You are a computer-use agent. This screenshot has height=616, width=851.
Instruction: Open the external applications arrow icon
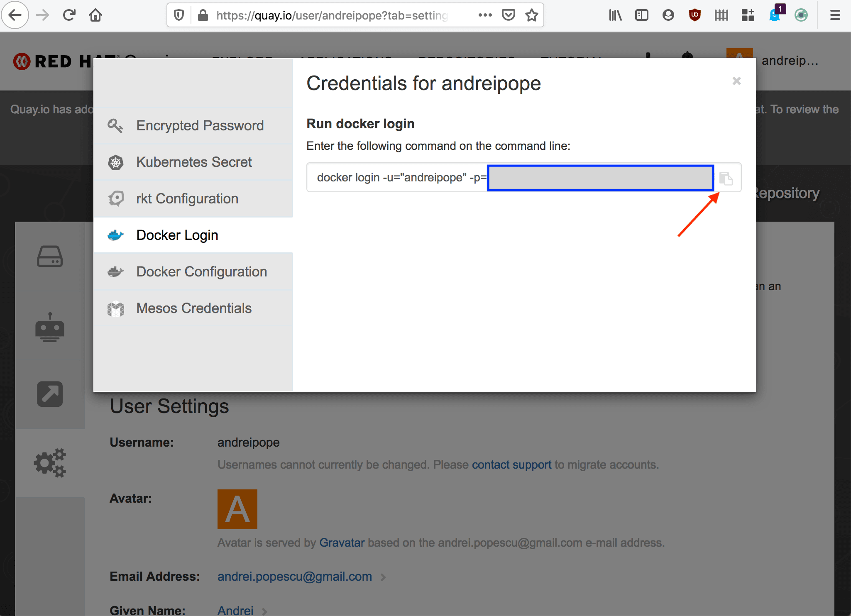50,394
